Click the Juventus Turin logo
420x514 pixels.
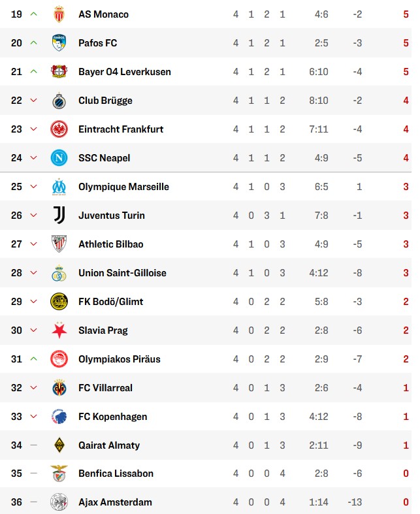pyautogui.click(x=59, y=216)
